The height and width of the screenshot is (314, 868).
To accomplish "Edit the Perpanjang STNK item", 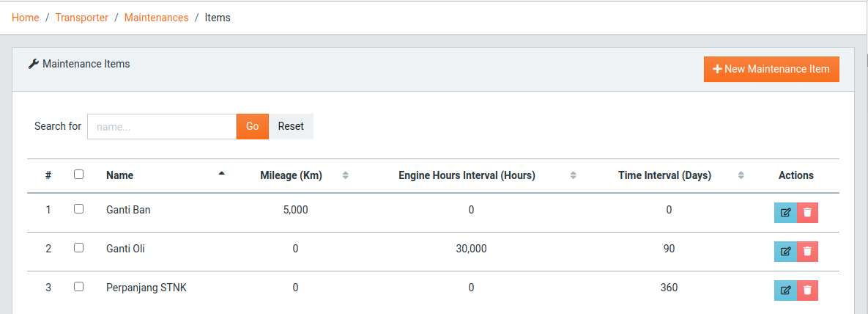I will pyautogui.click(x=785, y=290).
